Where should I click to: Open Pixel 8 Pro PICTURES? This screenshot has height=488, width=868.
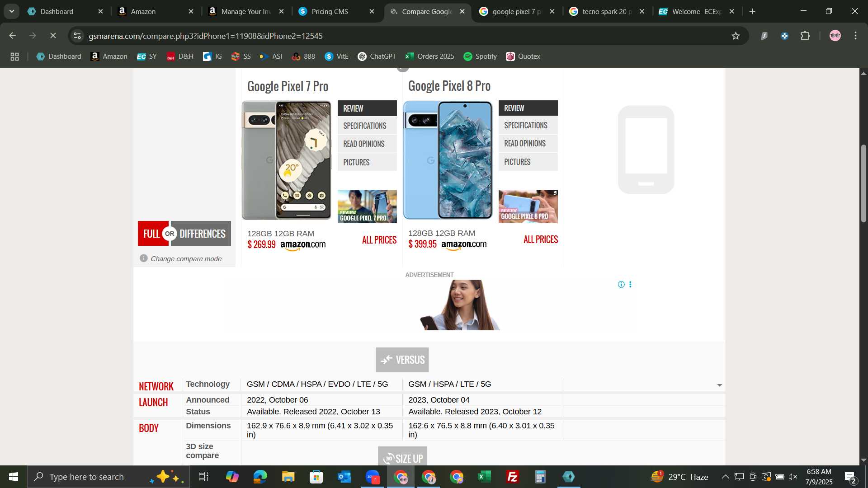click(528, 162)
